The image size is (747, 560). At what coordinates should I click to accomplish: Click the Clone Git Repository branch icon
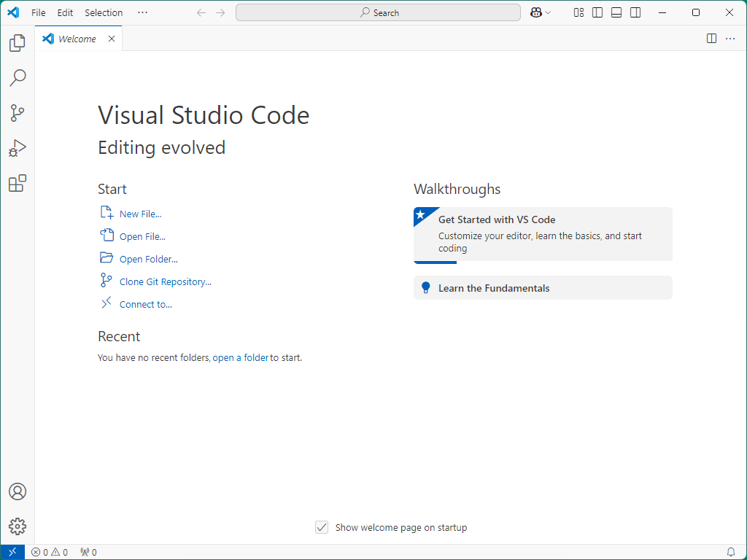[107, 280]
